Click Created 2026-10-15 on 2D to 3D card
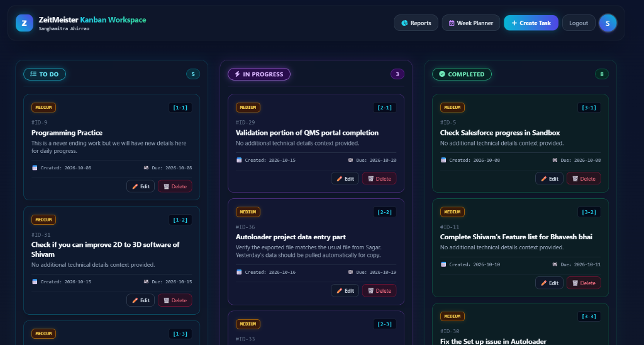 (62, 281)
